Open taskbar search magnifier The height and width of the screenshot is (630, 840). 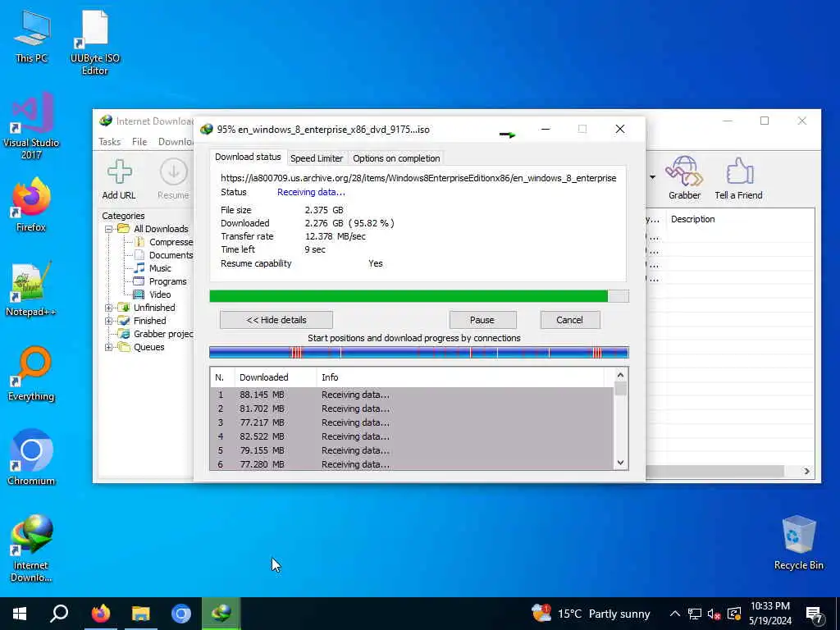[x=59, y=614]
